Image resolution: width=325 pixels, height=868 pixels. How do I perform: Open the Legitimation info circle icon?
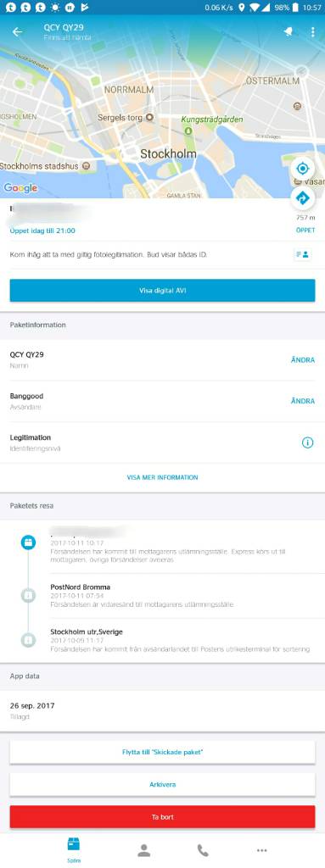click(307, 442)
